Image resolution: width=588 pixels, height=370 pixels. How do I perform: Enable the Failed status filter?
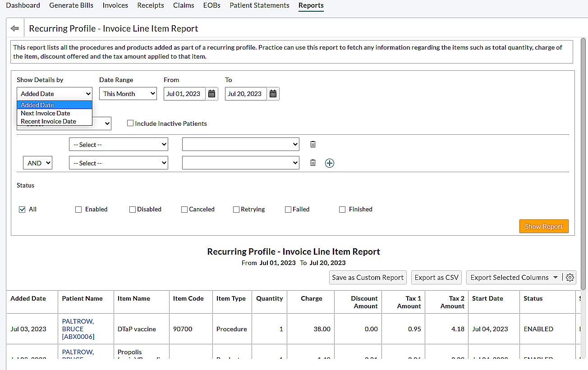288,209
